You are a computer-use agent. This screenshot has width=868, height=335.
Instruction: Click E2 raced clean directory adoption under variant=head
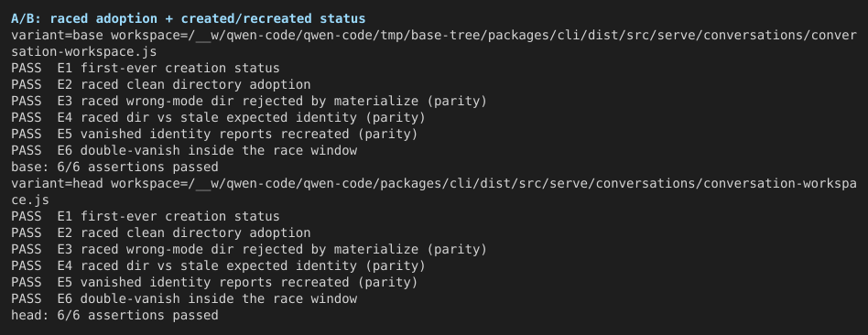point(160,232)
